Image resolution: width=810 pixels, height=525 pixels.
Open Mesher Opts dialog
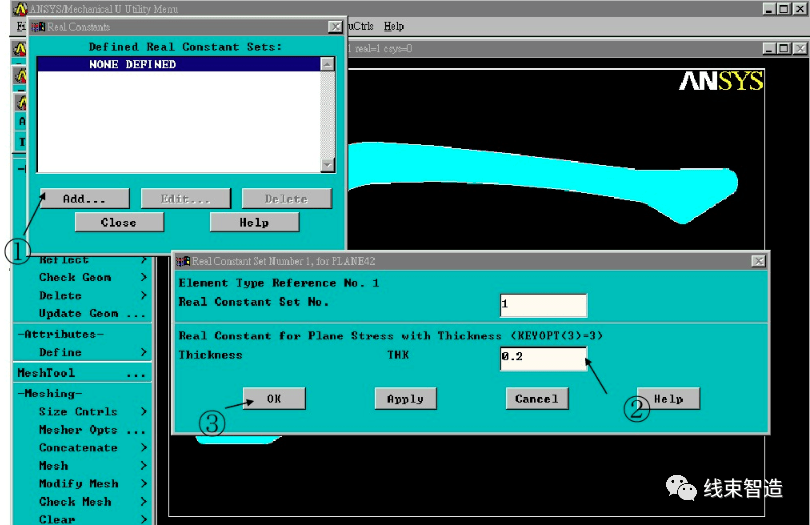pos(92,429)
